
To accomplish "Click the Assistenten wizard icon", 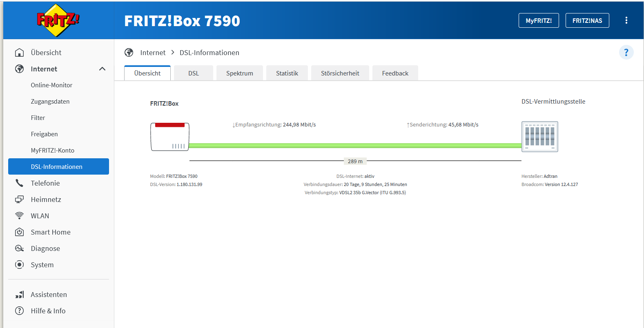I will (x=19, y=295).
